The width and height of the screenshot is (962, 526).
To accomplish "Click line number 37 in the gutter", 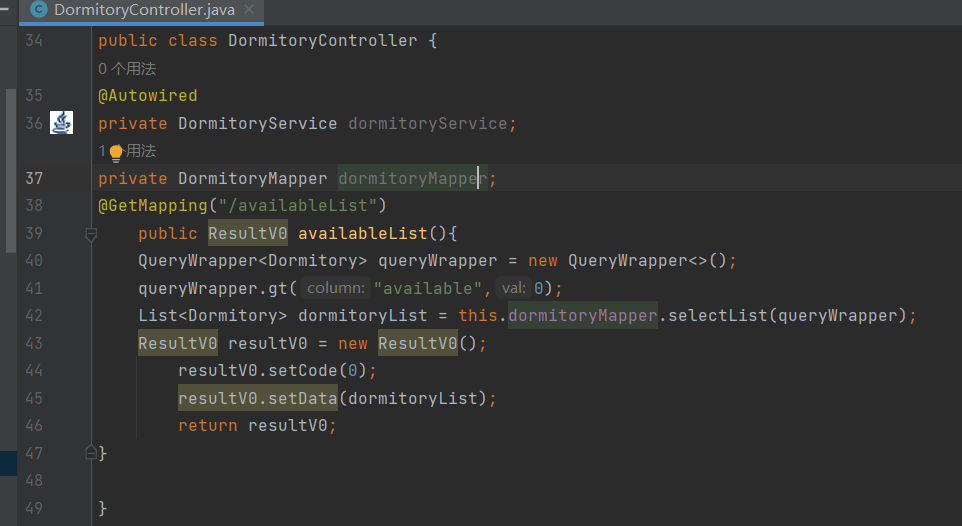I will click(x=34, y=178).
